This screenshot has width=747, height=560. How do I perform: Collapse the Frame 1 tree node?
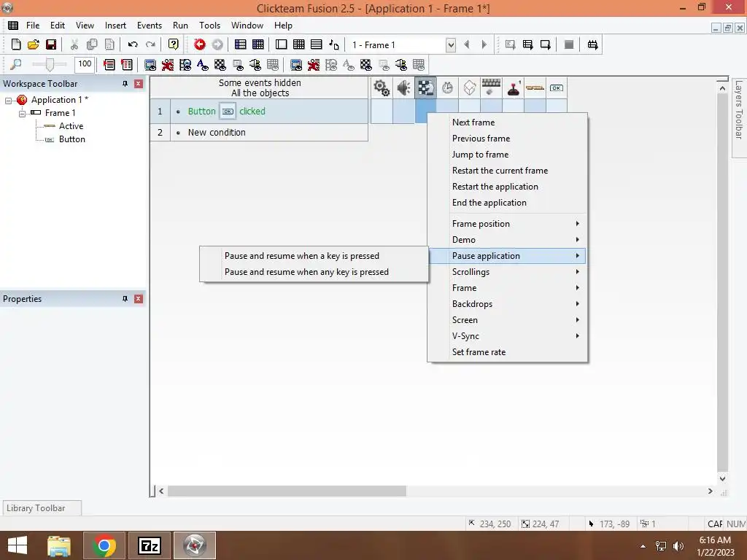(22, 113)
